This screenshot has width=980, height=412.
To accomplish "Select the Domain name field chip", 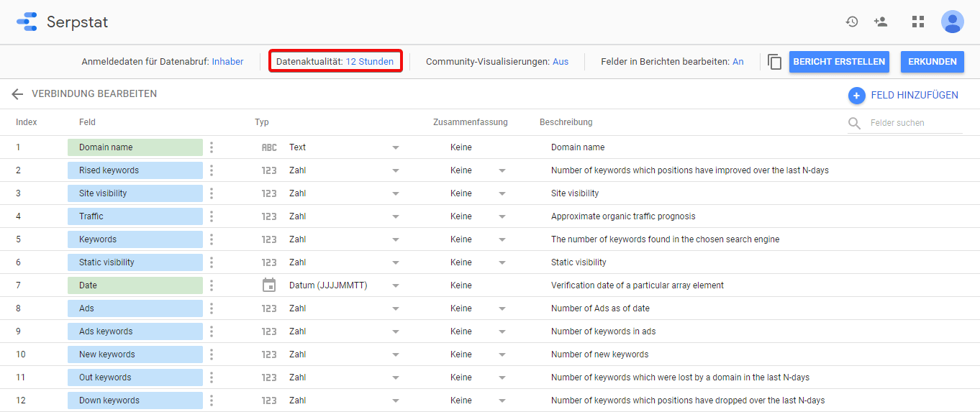I will coord(135,147).
